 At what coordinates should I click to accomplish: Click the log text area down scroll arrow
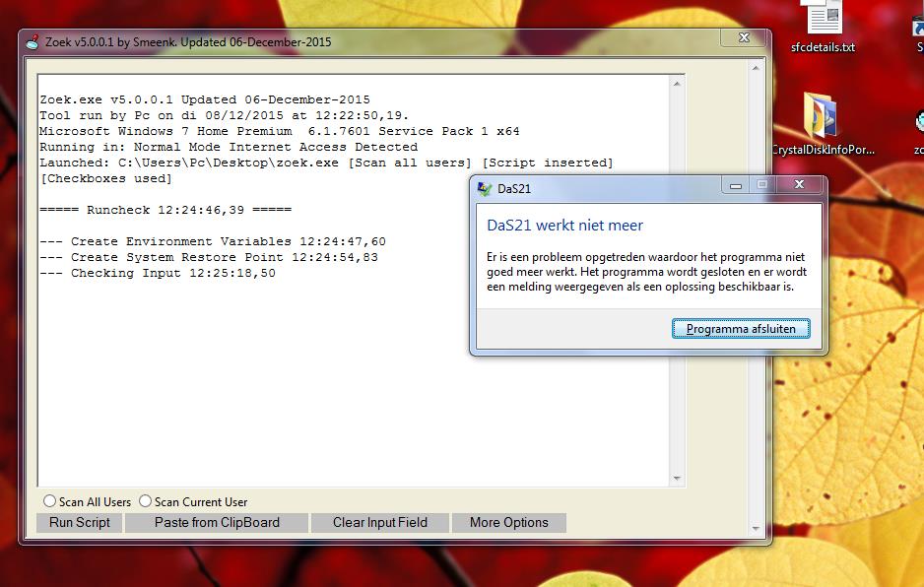coord(677,479)
